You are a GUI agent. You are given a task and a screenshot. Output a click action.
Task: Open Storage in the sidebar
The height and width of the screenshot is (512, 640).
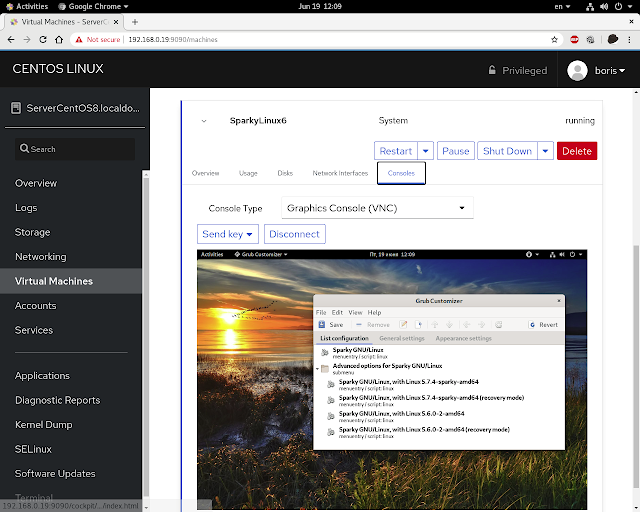coord(32,232)
